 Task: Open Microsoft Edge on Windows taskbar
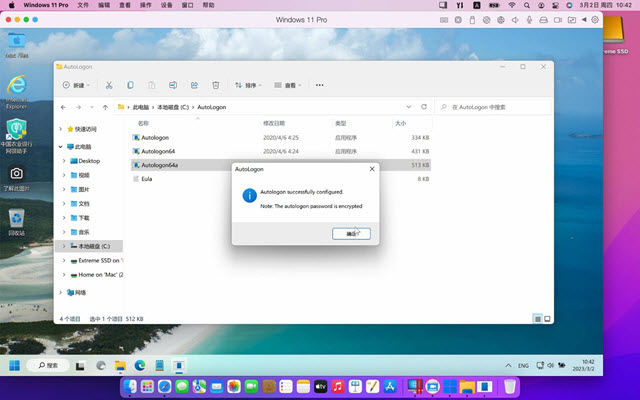click(140, 366)
